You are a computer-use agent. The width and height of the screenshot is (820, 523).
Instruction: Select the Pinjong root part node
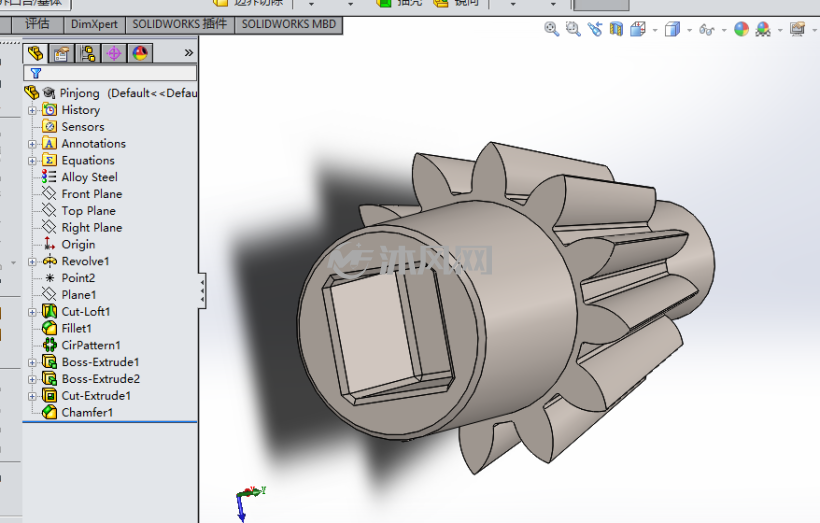point(79,93)
